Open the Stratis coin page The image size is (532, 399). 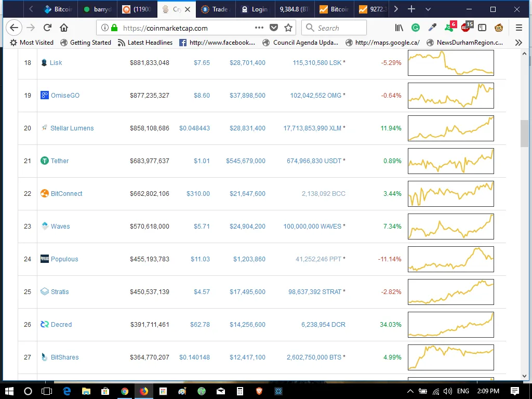pos(60,292)
